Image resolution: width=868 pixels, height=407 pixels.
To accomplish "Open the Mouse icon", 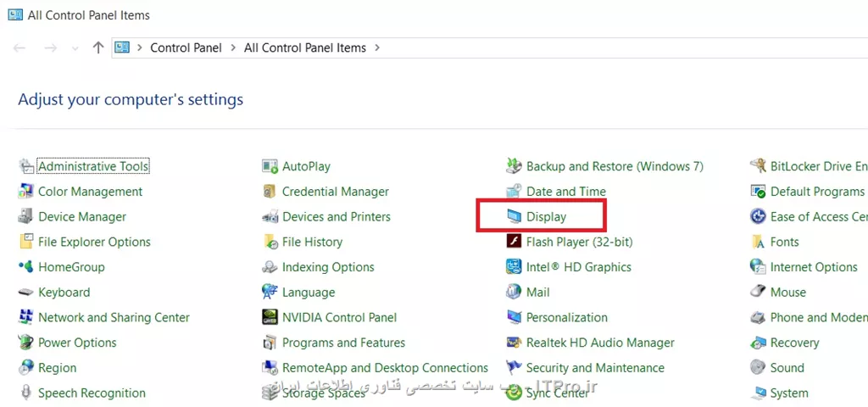I will point(758,293).
